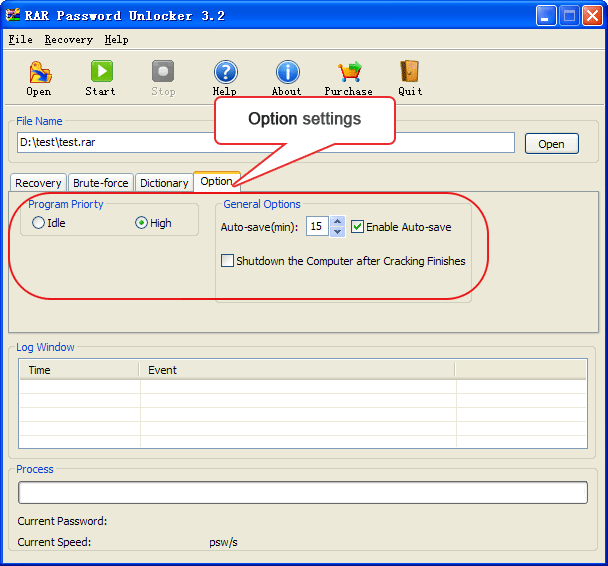Click the About info icon
The image size is (608, 566).
(x=288, y=72)
